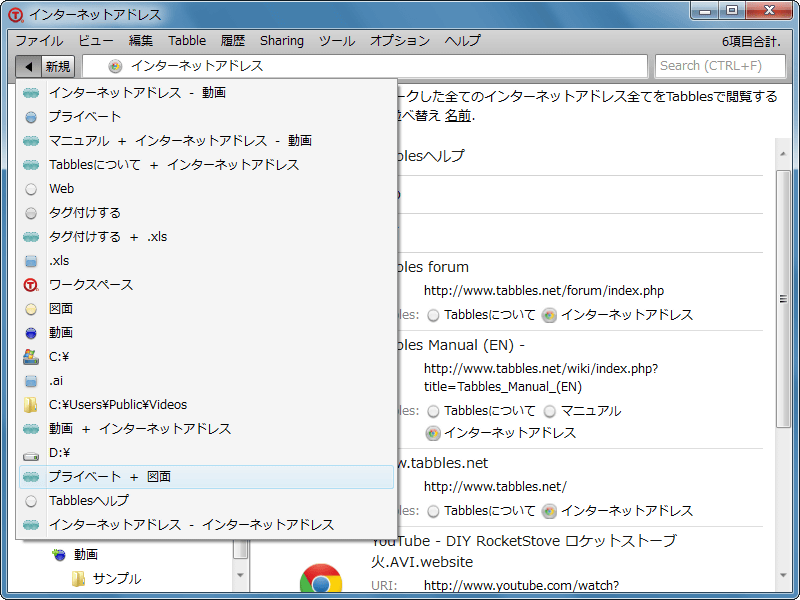Open the ファイル menu
The height and width of the screenshot is (600, 800).
(x=39, y=41)
